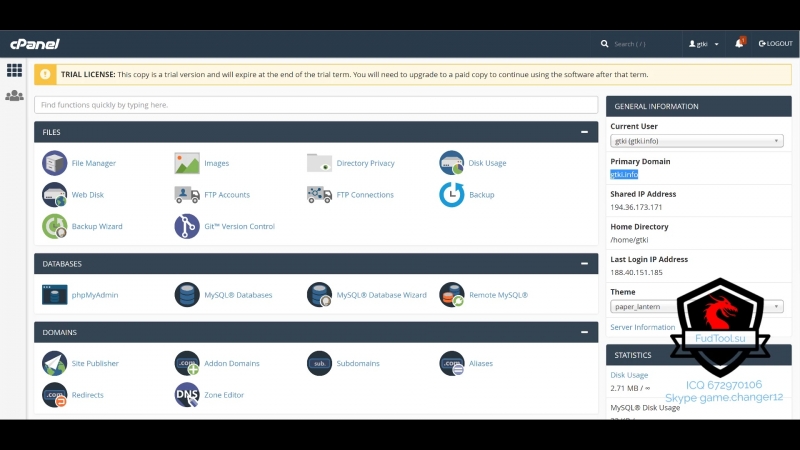Open the Web Disk icon

point(55,194)
